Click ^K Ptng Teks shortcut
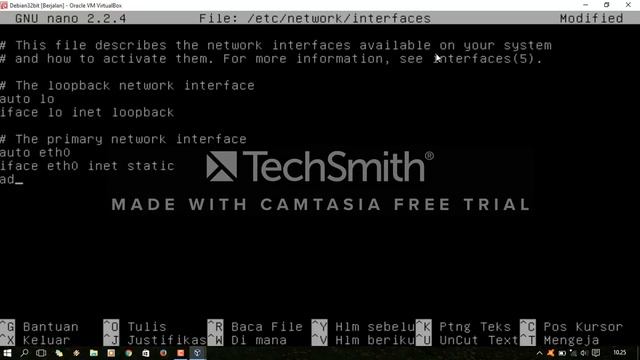Viewport: 640px width, 360px height. click(463, 327)
